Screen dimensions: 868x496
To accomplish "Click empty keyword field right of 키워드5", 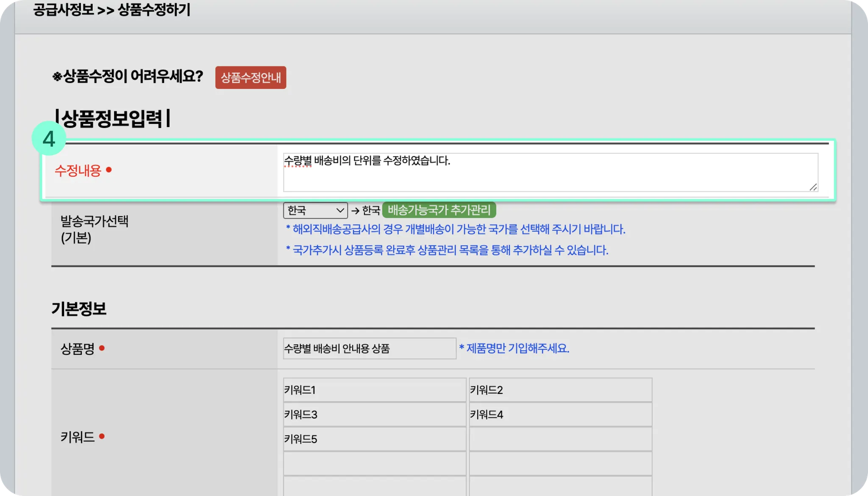I will coord(560,439).
